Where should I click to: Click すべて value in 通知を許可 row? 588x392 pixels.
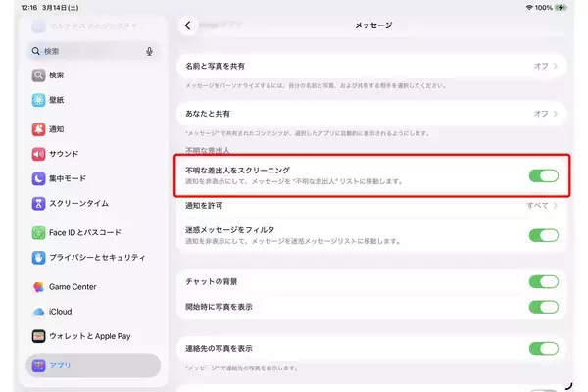click(537, 205)
